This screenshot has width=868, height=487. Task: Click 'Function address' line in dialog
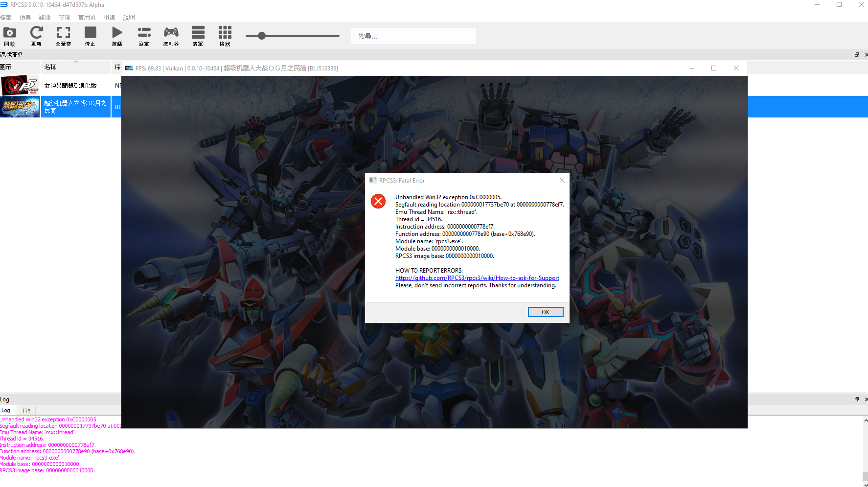pyautogui.click(x=465, y=234)
